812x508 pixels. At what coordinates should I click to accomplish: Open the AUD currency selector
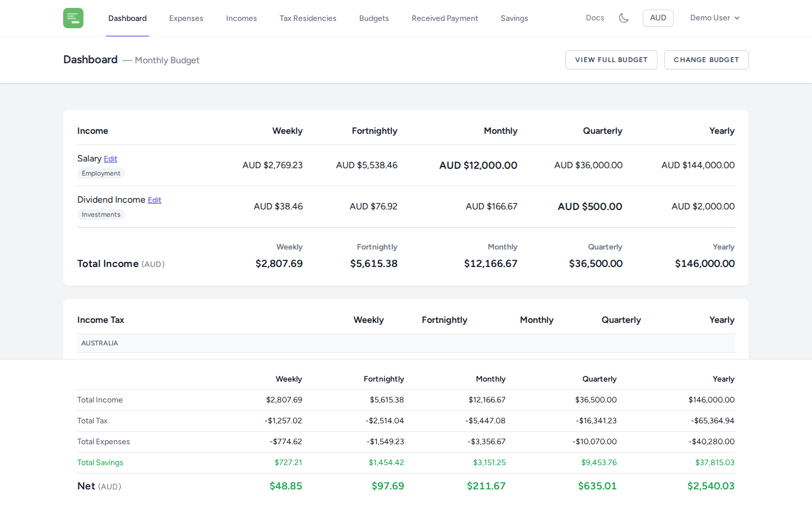point(658,18)
